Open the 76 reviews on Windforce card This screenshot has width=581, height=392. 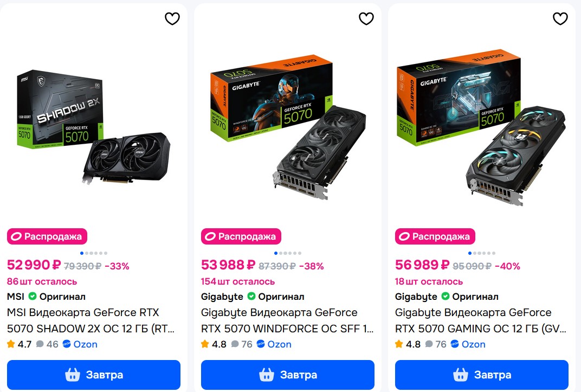242,344
